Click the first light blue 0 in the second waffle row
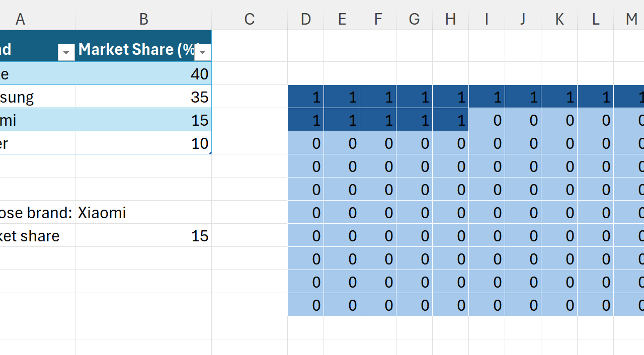The height and width of the screenshot is (355, 644). click(x=487, y=120)
